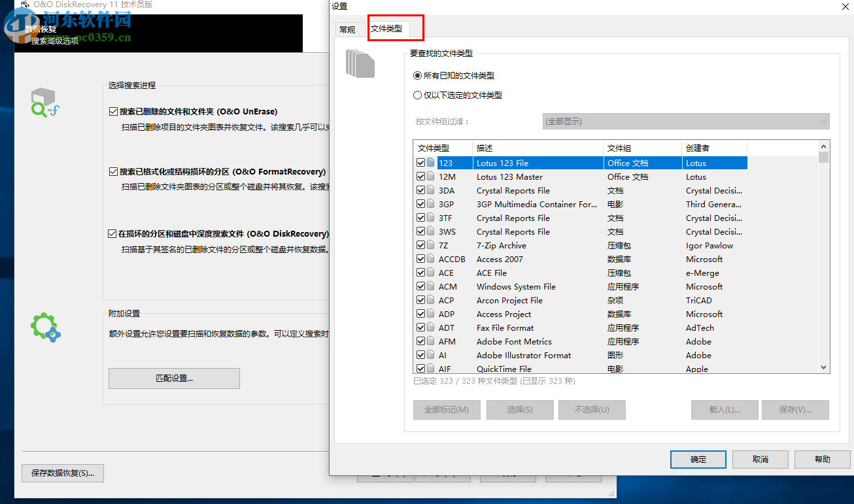Sort by 描述 column header
854x504 pixels.
pos(538,148)
